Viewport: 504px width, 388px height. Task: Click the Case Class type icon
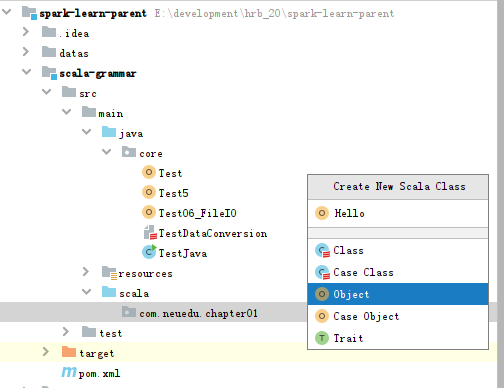pyautogui.click(x=322, y=273)
